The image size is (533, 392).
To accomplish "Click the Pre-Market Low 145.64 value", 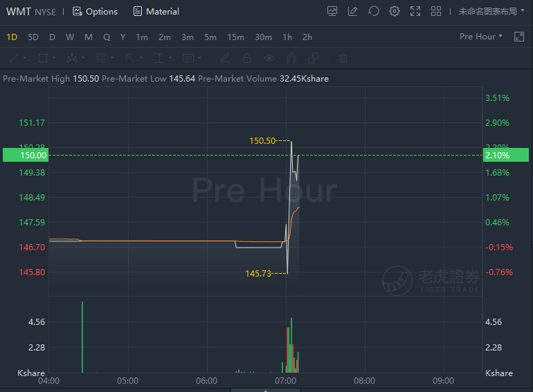I will click(x=182, y=79).
